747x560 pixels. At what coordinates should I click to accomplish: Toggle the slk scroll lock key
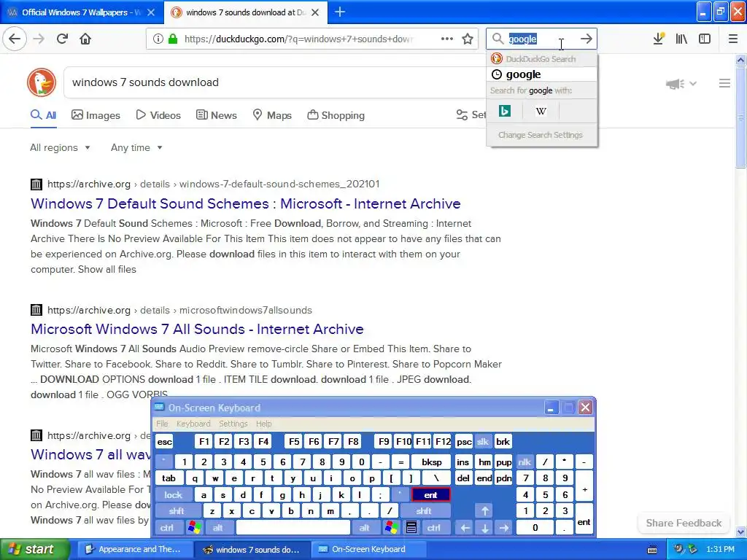pyautogui.click(x=483, y=441)
